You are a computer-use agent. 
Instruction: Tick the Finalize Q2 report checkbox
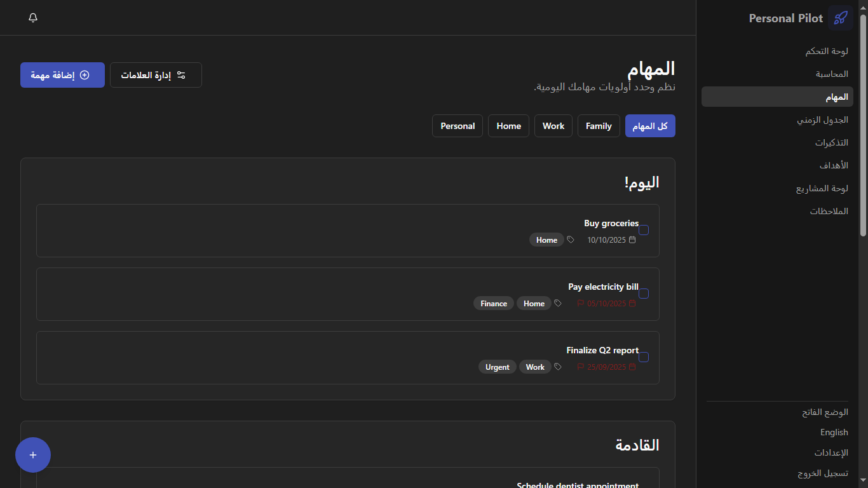(644, 357)
